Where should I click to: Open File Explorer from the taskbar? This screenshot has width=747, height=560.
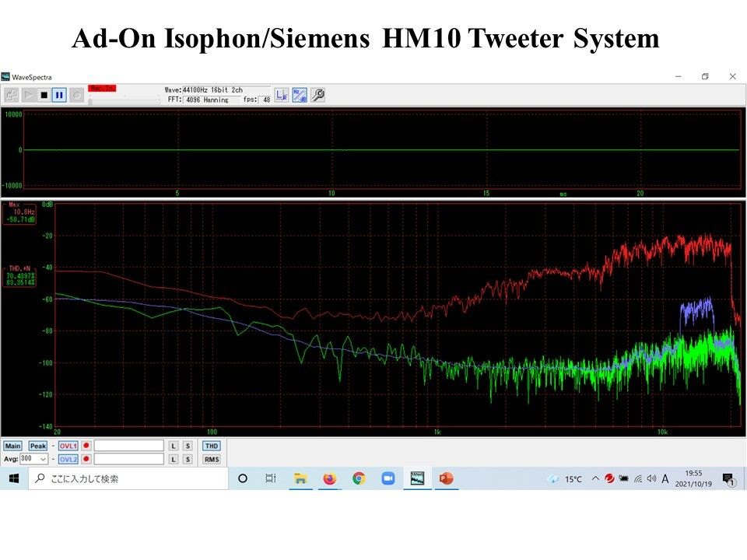coord(300,478)
